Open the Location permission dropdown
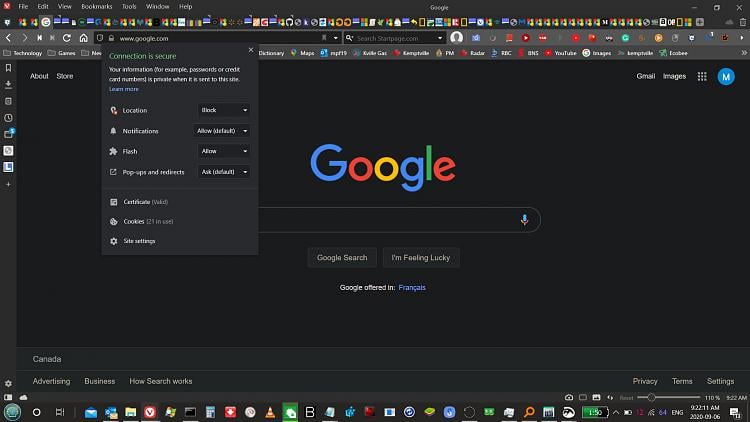This screenshot has height=422, width=750. click(x=224, y=110)
